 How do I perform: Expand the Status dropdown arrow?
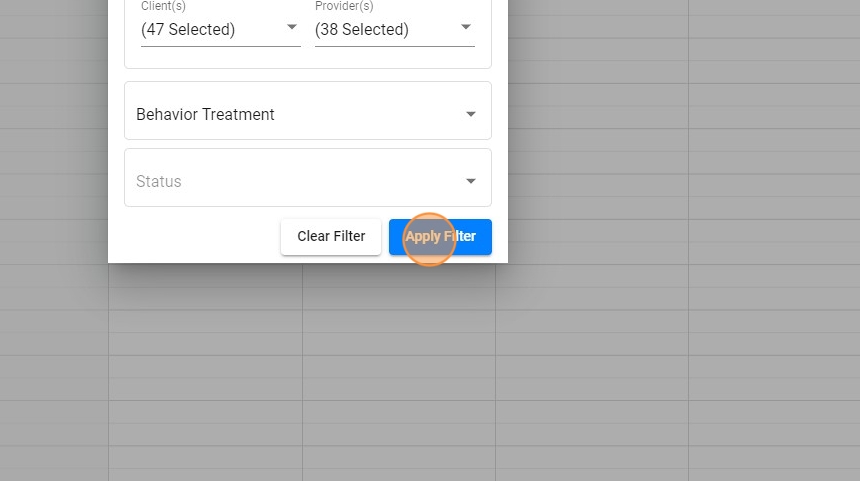point(471,181)
